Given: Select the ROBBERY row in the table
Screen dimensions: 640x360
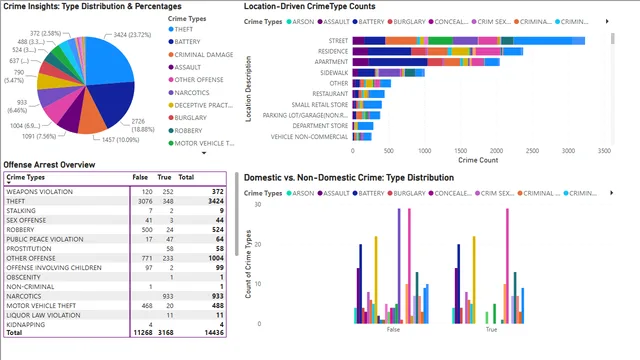Looking at the screenshot, I should point(115,229).
